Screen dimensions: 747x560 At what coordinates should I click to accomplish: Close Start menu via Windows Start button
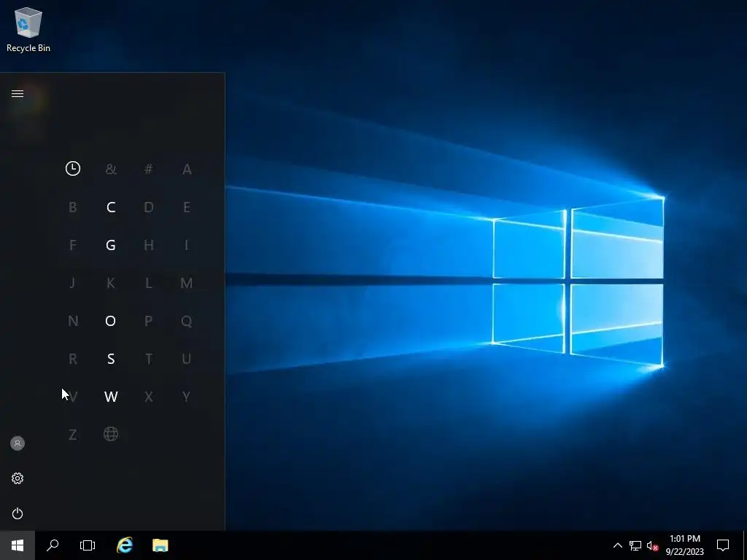[18, 545]
